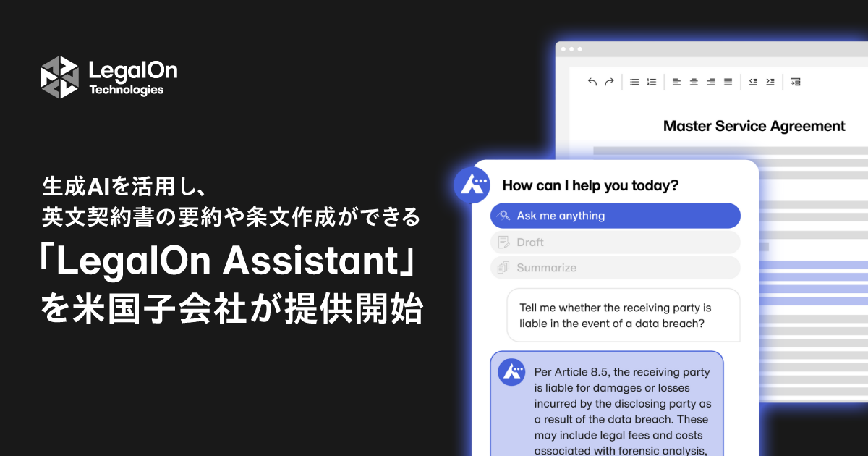This screenshot has height=456, width=868.
Task: Align text left in the document
Action: pos(677,82)
